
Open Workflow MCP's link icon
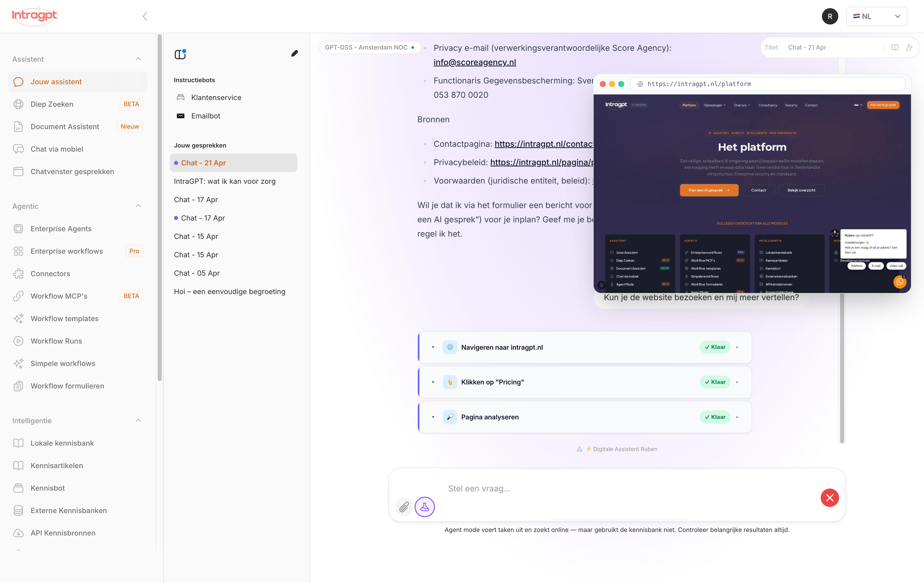[18, 296]
